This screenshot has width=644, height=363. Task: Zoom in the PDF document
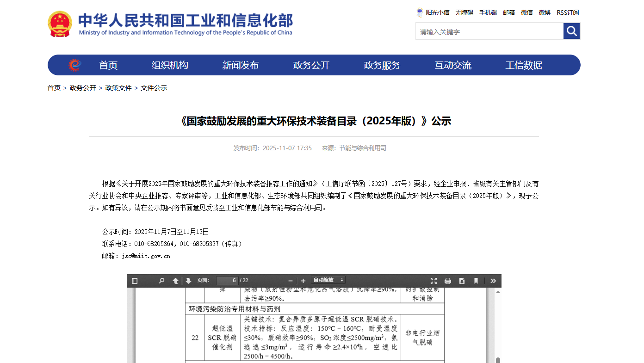coord(303,281)
